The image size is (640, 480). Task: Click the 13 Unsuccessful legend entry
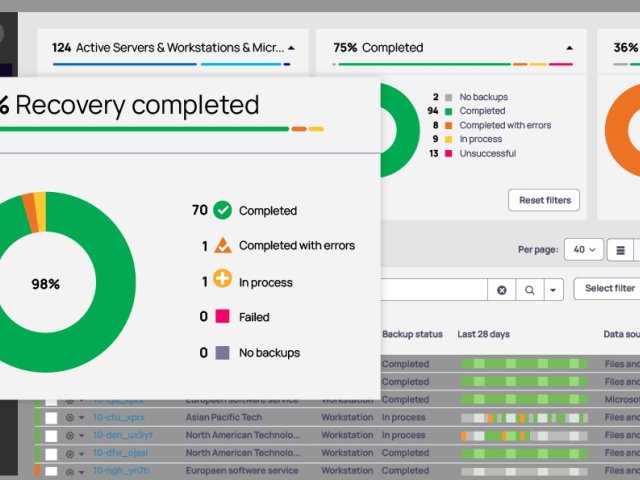click(x=472, y=153)
